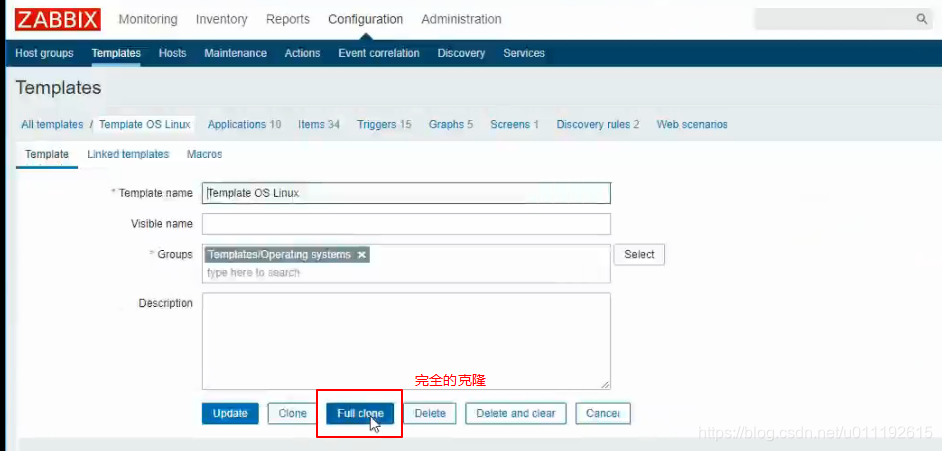Click the Delete button
Image resolution: width=942 pixels, height=451 pixels.
pos(430,413)
